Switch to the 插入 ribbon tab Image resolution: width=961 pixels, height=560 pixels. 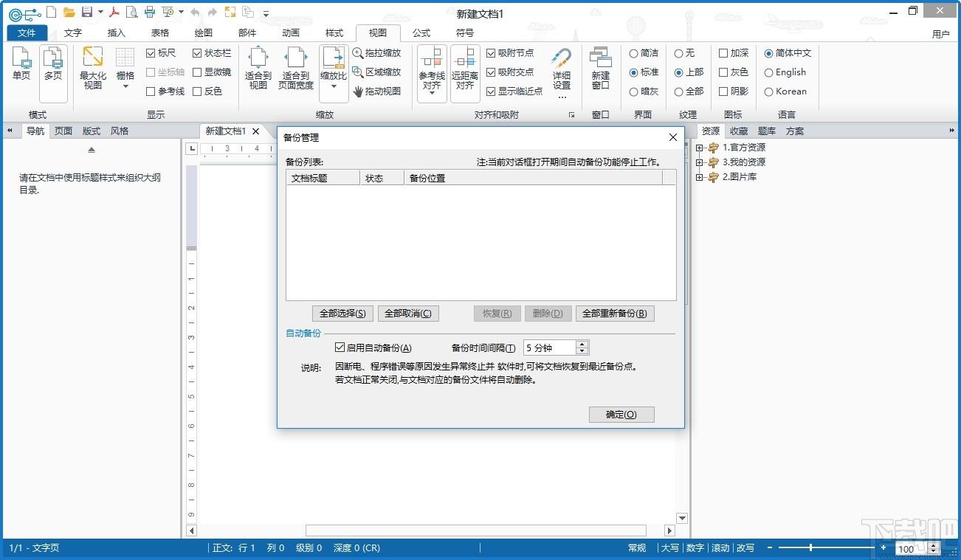pos(117,32)
